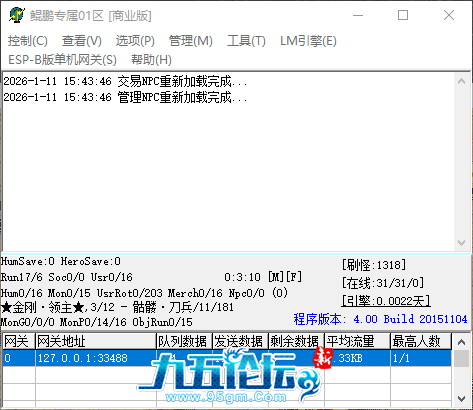Open the 选项(P) menu

pyautogui.click(x=135, y=41)
